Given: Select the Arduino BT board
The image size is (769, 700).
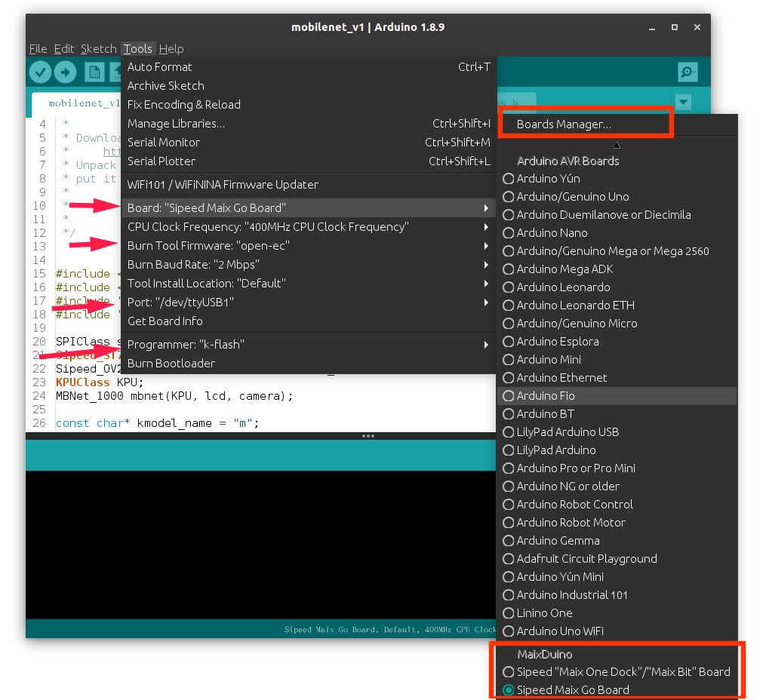Looking at the screenshot, I should pos(617,414).
